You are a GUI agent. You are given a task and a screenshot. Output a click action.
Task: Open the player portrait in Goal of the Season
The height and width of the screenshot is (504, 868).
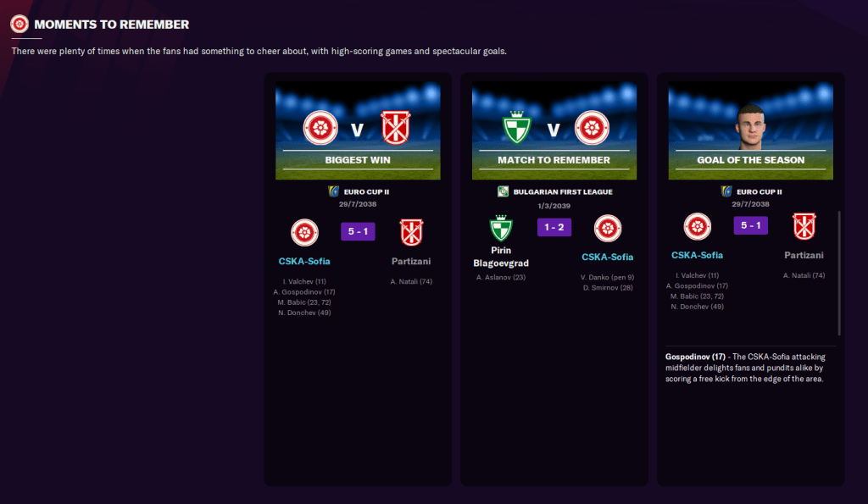click(x=750, y=125)
